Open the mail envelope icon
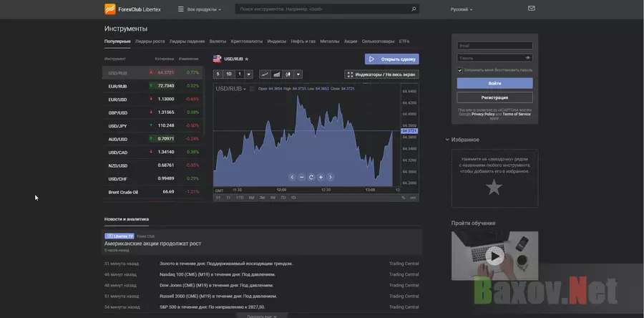This screenshot has height=318, width=644. (532, 8)
